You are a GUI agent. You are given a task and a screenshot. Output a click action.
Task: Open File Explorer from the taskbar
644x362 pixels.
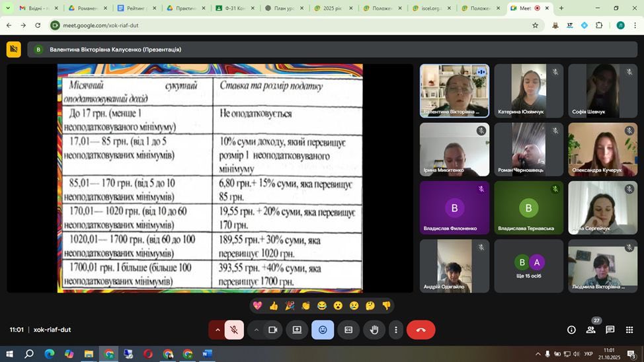coord(89,354)
